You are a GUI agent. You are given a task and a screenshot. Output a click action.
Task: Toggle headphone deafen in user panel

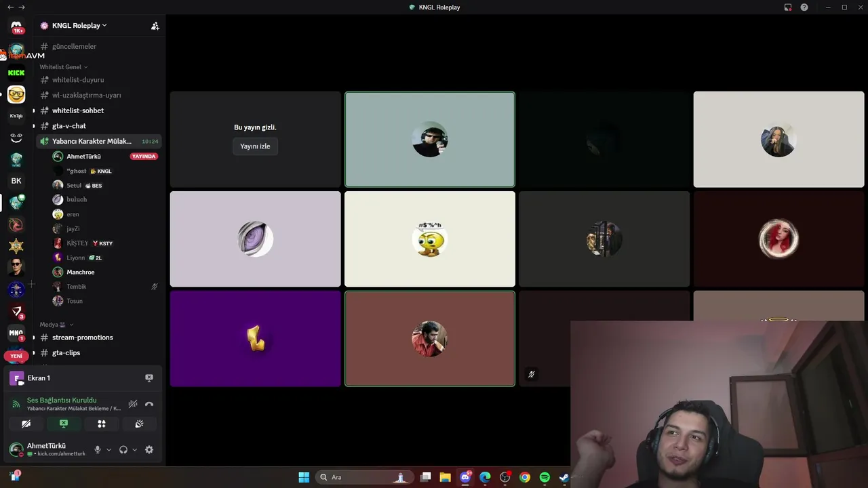(x=123, y=449)
